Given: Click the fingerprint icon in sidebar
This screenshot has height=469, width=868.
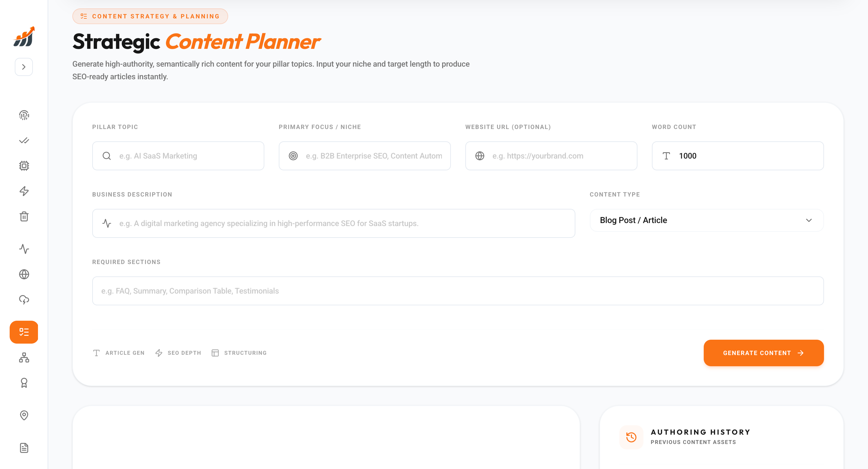Looking at the screenshot, I should point(24,115).
